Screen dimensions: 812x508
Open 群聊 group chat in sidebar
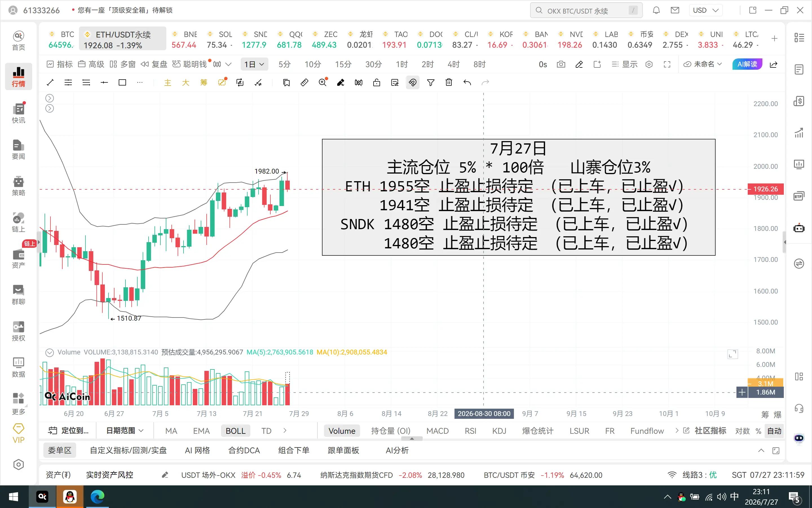click(18, 295)
